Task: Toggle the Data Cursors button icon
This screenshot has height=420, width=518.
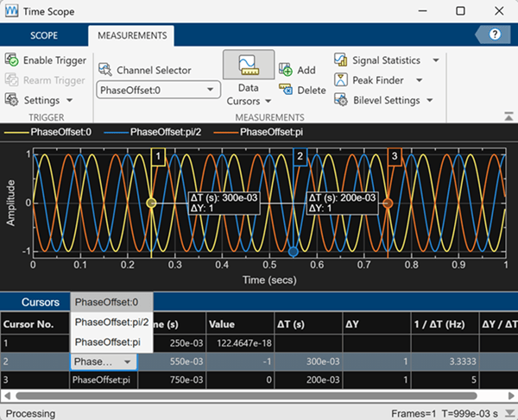Action: click(249, 65)
